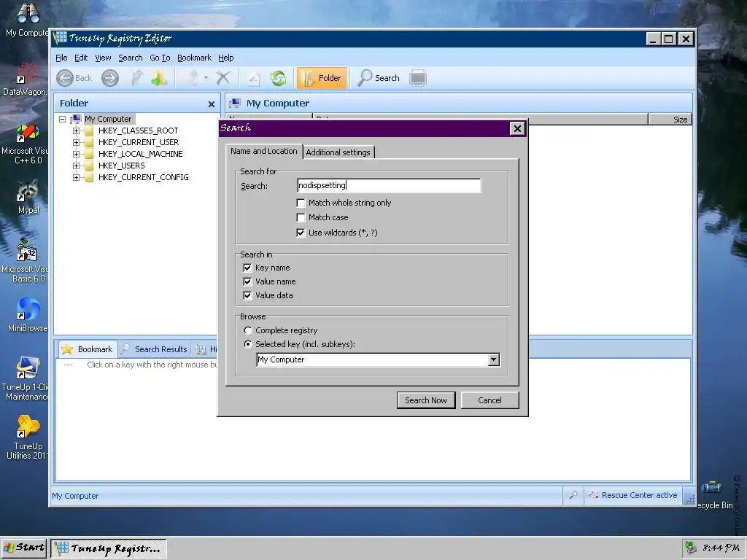Click the HKEY_CURRENT_USER folder icon
Screen dimensions: 747x560
pyautogui.click(x=89, y=142)
